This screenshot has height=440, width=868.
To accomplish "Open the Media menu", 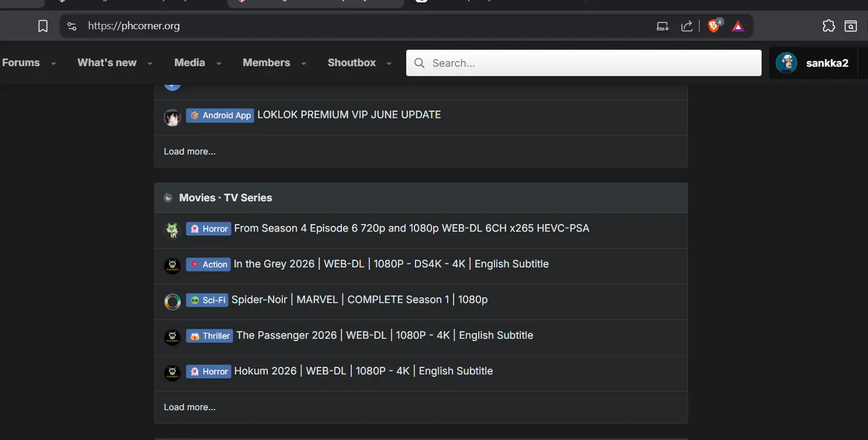I will (189, 63).
